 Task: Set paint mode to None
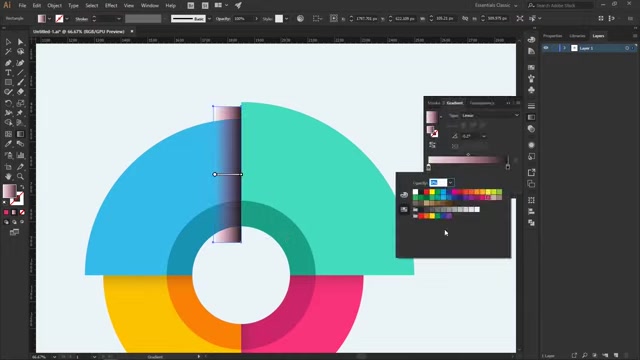click(x=22, y=212)
